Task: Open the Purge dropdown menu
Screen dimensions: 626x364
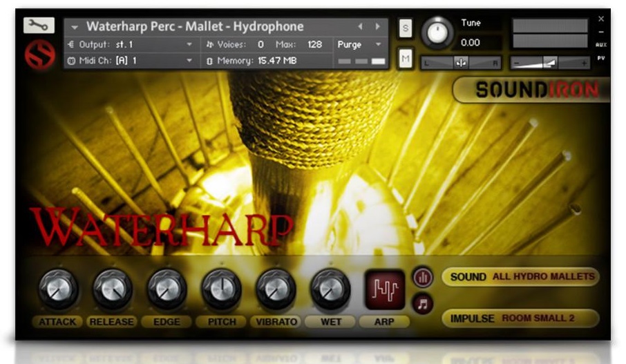Action: coord(360,44)
